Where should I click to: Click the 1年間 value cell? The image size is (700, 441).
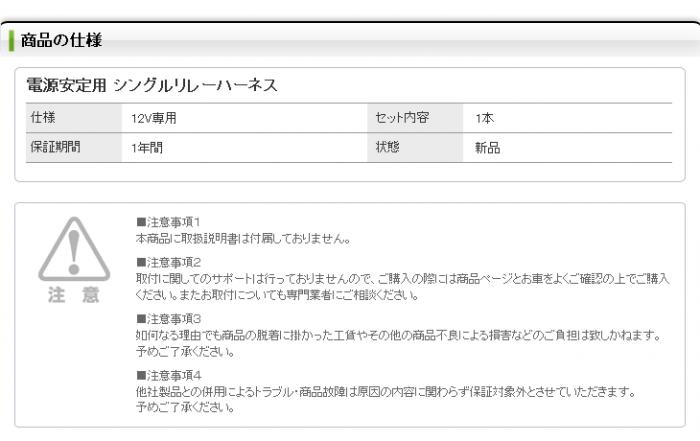tap(244, 148)
